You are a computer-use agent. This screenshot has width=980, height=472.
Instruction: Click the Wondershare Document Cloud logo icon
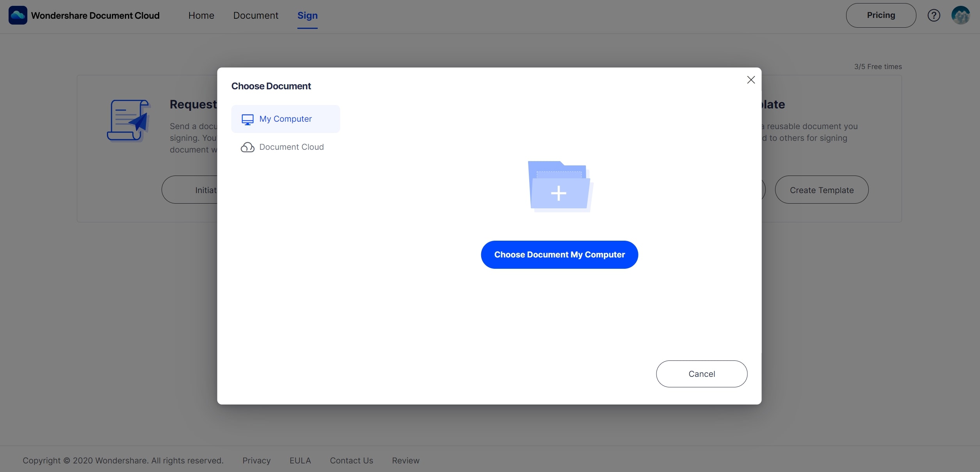pos(18,15)
